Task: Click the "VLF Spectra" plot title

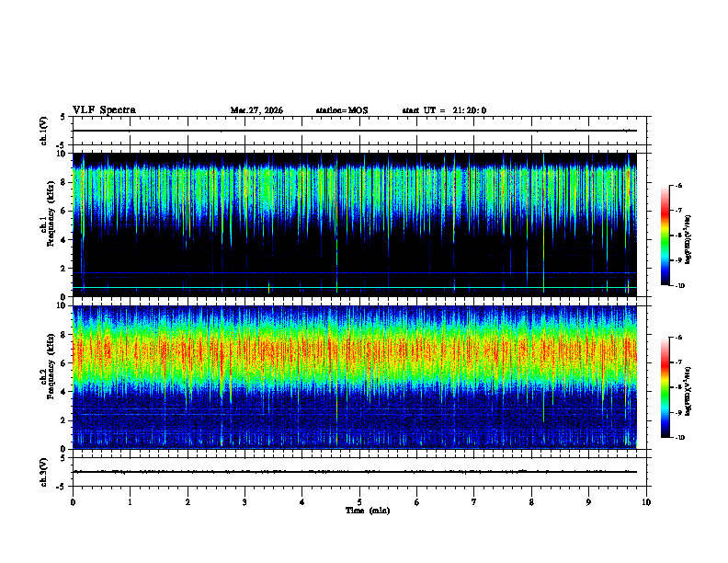Action: (104, 110)
